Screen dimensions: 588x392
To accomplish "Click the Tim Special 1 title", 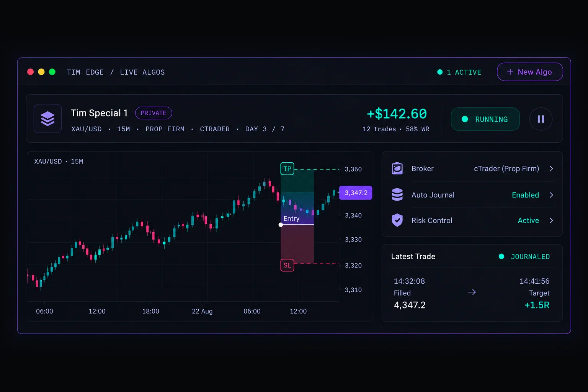I will click(99, 113).
